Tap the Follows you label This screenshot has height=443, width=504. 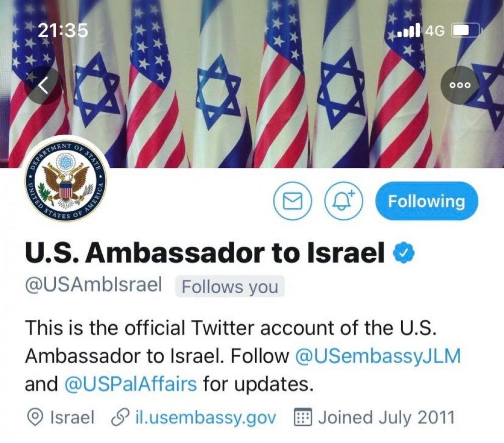[230, 287]
